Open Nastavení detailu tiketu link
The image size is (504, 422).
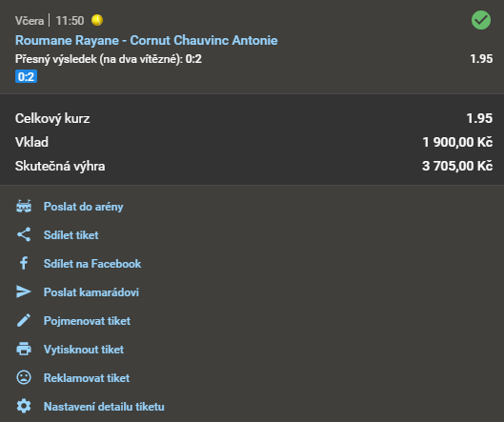coord(104,407)
